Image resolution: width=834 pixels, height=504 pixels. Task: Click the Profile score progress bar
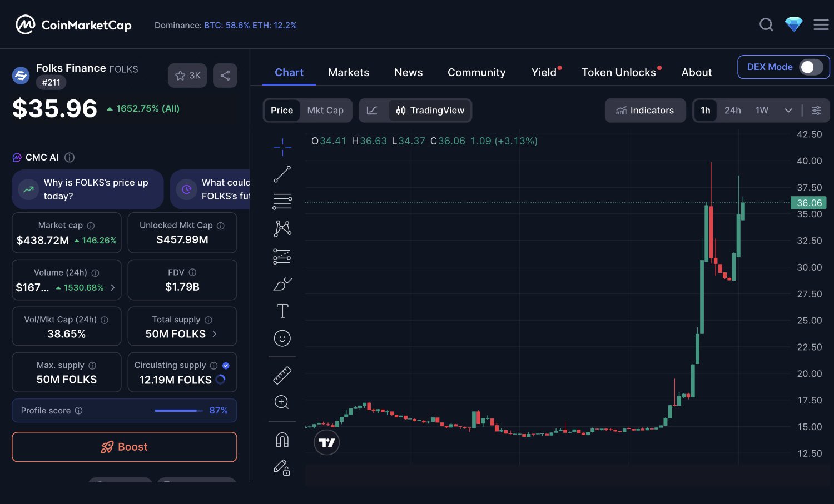pyautogui.click(x=179, y=411)
